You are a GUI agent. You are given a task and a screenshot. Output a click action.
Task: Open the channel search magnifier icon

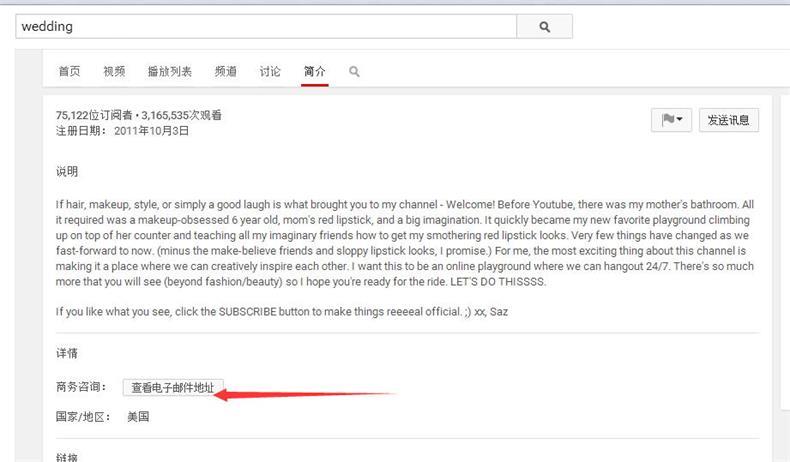(x=354, y=72)
